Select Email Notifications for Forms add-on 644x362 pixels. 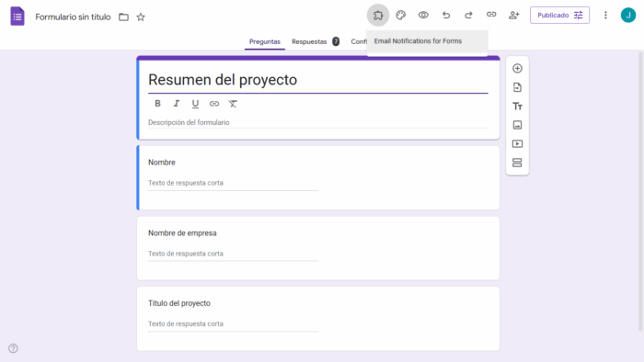coord(427,41)
